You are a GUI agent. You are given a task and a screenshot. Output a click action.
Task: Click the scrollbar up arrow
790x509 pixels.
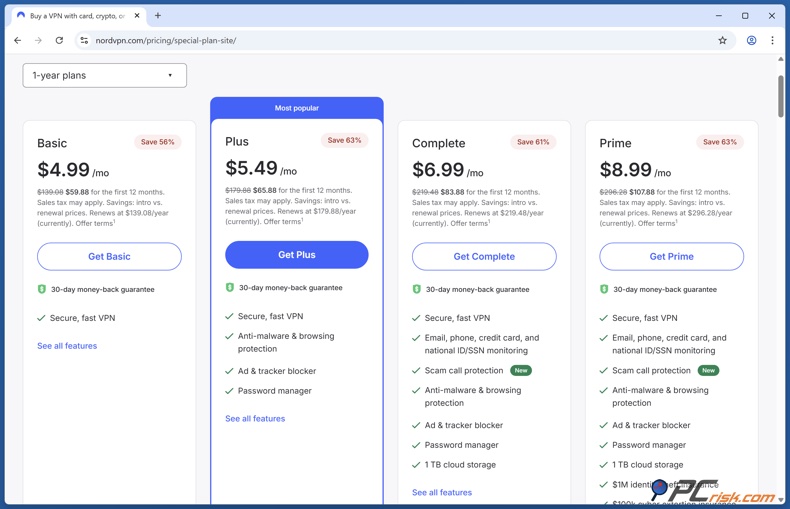(x=780, y=59)
